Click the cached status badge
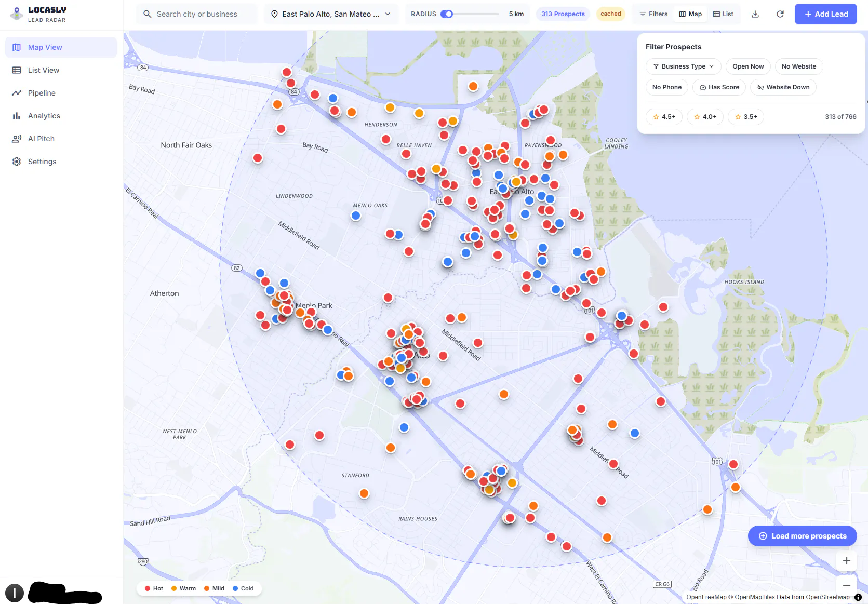This screenshot has height=605, width=868. [610, 14]
